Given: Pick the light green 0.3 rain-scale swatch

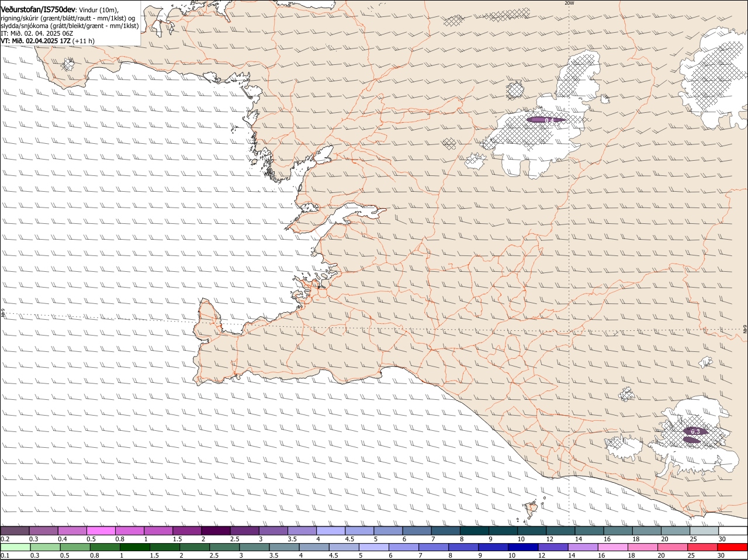Looking at the screenshot, I should coord(45,547).
